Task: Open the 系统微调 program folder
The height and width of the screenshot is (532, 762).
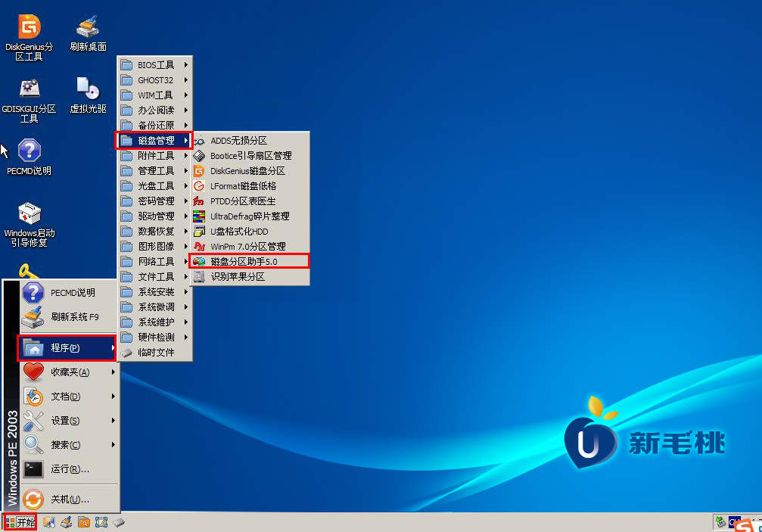Action: coord(155,307)
